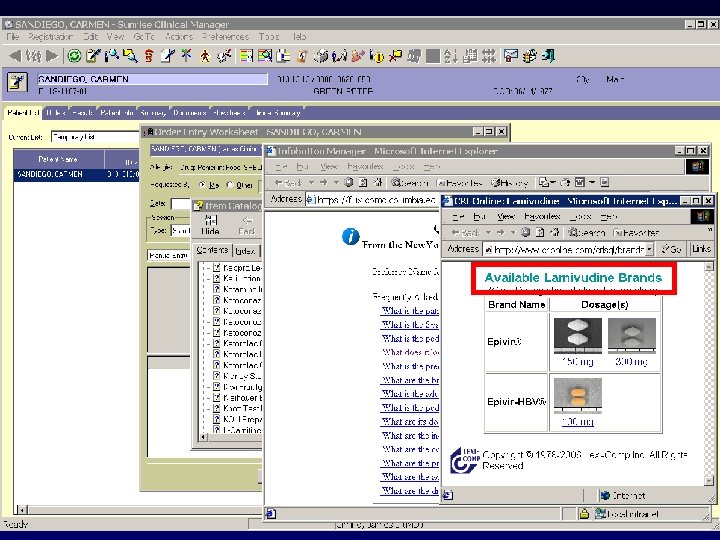Open the Preferences menu in Sunrise Clinical Manager
The image size is (720, 540).
(x=225, y=37)
